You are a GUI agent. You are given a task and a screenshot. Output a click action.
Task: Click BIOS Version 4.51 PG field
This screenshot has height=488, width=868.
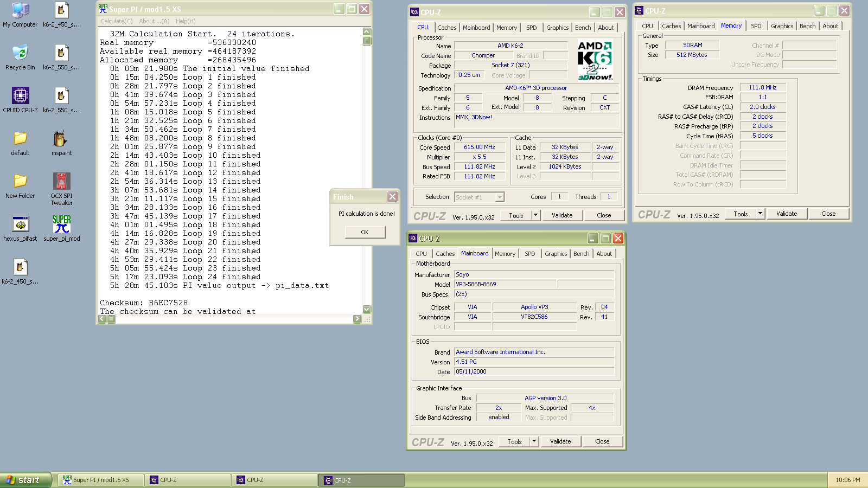tap(534, 362)
